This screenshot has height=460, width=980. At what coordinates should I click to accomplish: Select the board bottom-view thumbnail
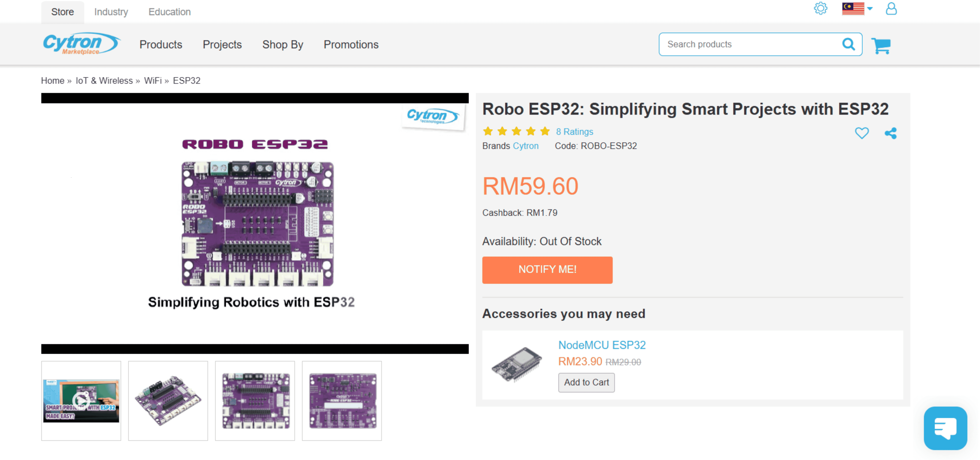(x=342, y=401)
